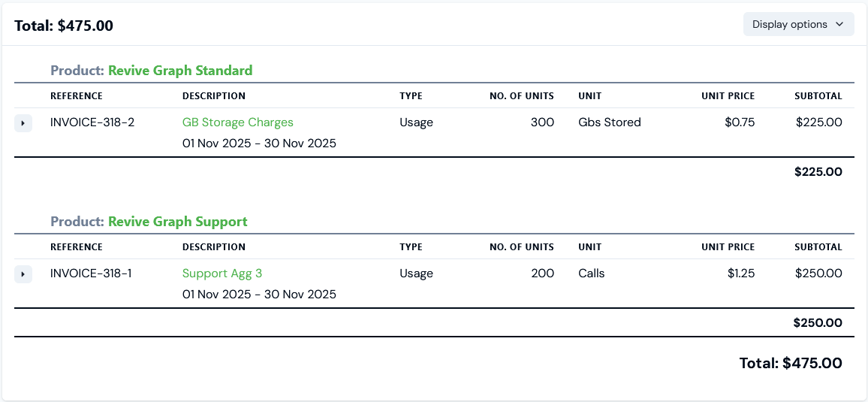Click the chevron on Display options
Viewport: 868px width, 402px height.
[x=840, y=24]
